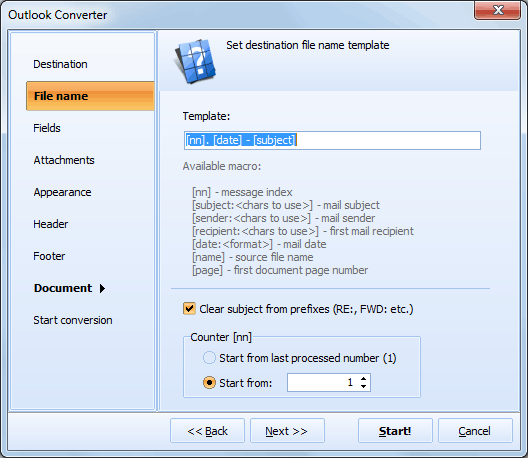Increase the Start from counter value

coord(363,379)
